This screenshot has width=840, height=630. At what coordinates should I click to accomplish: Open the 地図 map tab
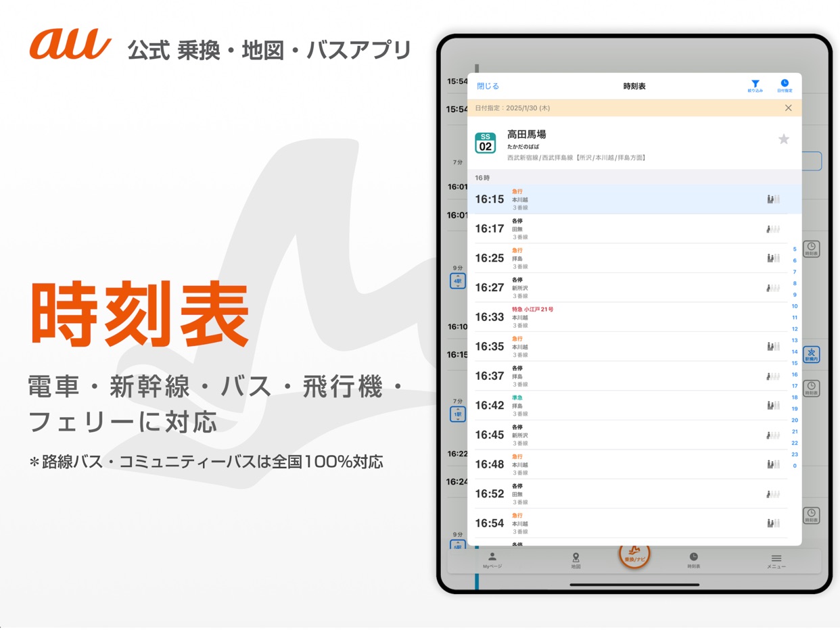[576, 558]
